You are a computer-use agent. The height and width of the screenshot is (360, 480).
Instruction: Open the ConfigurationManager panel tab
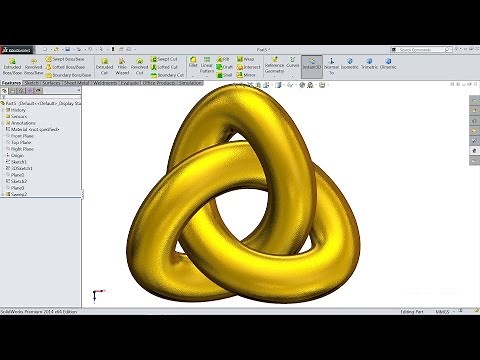21,91
